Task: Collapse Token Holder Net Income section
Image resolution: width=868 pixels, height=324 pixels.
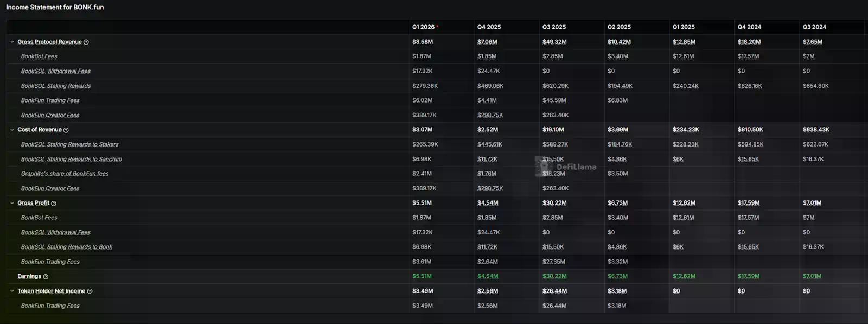Action: tap(12, 291)
